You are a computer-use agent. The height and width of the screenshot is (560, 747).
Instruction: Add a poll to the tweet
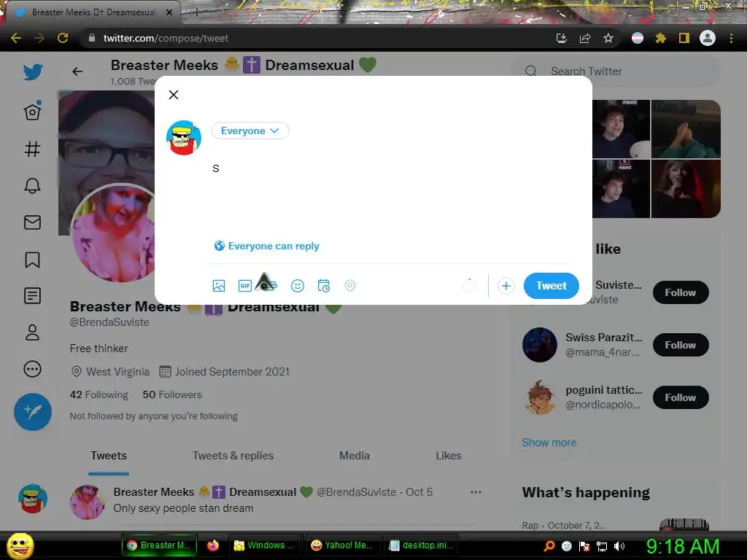(x=271, y=286)
